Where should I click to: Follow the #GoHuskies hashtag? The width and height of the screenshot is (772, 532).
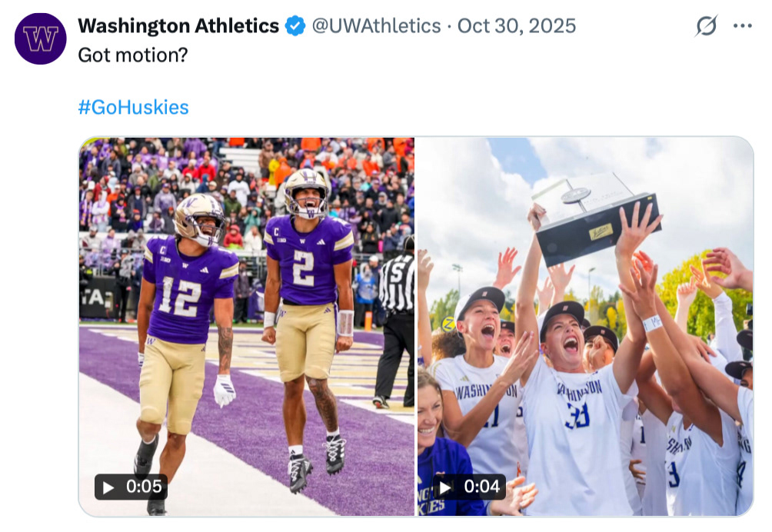click(x=133, y=107)
